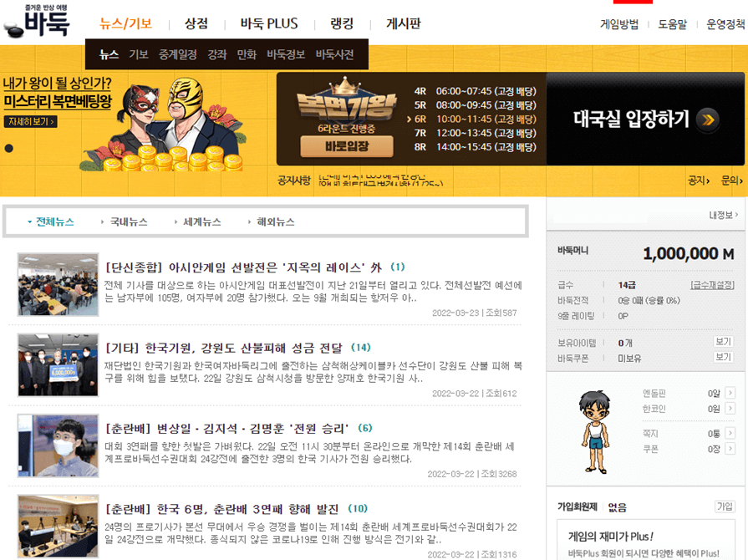Screen dimensions: 748x560
Task: Click 바로입장 button
Action: tap(347, 146)
